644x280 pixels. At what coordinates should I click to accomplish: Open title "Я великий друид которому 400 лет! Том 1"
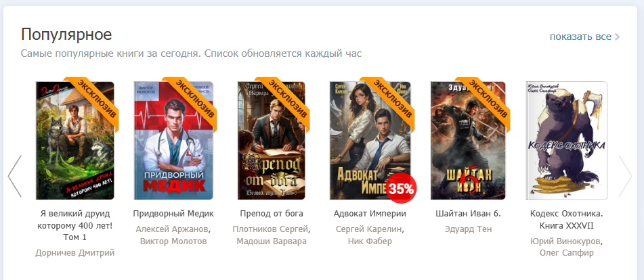click(x=75, y=225)
